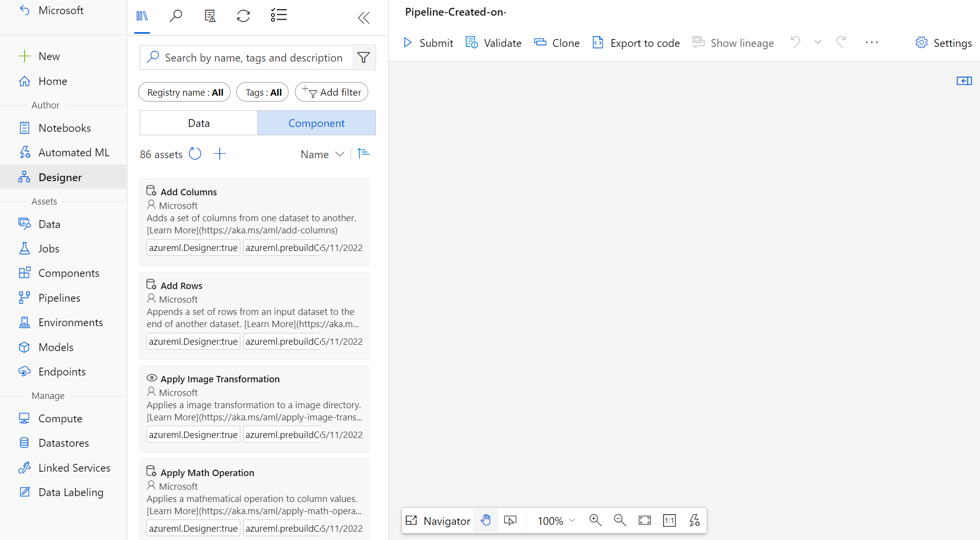Click the zoom to fit icon
Viewport: 980px width, 540px height.
645,520
